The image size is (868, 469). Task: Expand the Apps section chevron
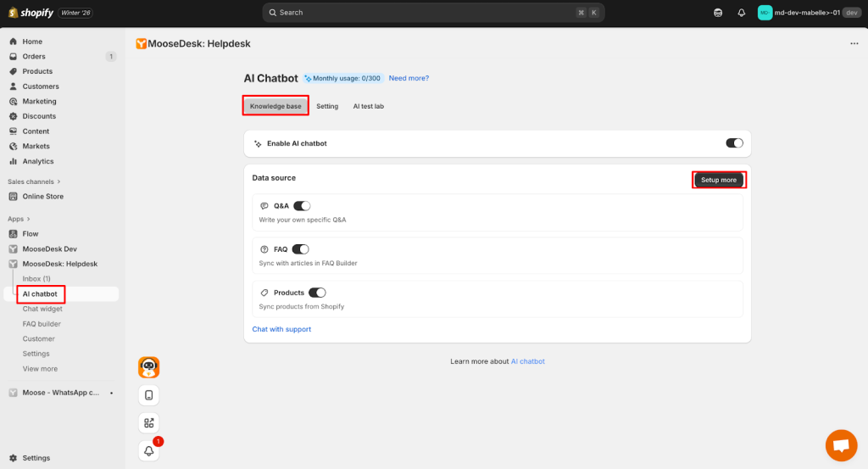point(29,219)
